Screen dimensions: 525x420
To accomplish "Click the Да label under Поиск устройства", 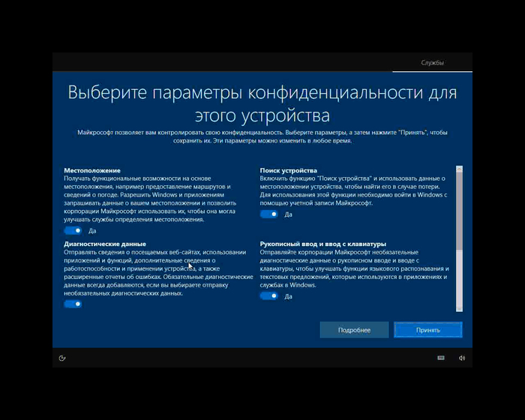I will pos(288,214).
